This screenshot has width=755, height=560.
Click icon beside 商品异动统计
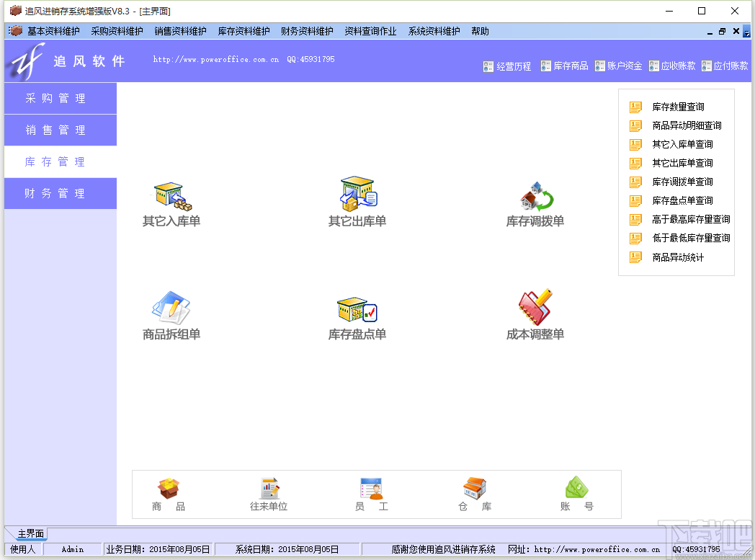pos(635,257)
